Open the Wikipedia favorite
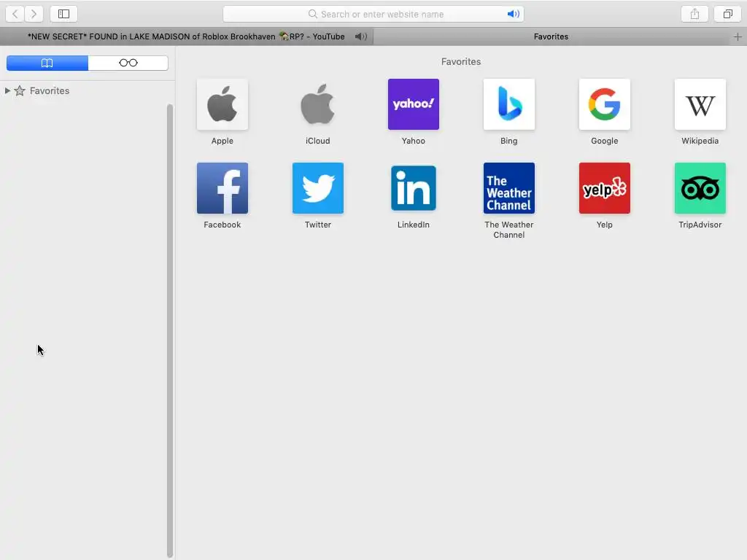Viewport: 747px width, 560px height. [x=700, y=104]
